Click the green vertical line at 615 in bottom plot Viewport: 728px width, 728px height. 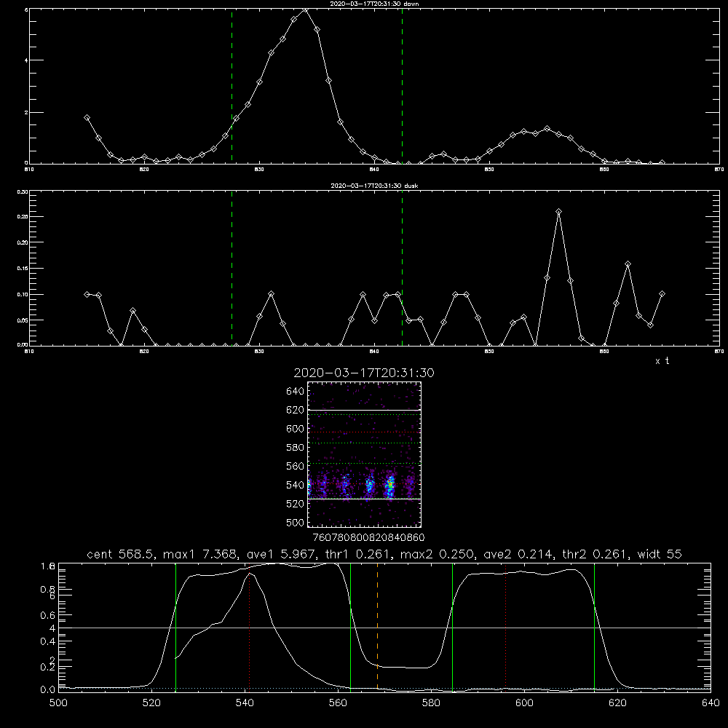(x=594, y=627)
